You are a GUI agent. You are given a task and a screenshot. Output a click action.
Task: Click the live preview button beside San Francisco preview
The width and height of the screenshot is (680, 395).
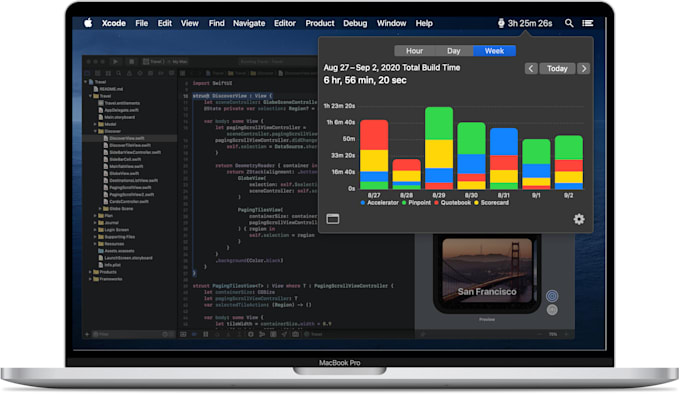pos(552,296)
